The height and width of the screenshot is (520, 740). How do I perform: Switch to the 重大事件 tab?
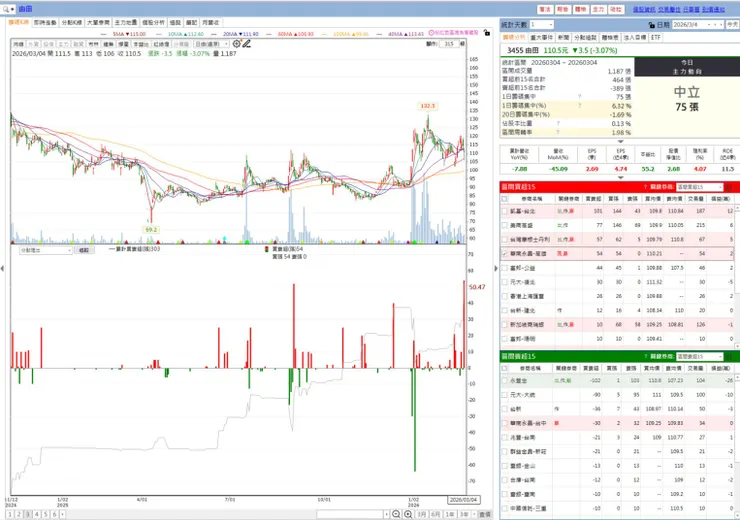point(541,37)
